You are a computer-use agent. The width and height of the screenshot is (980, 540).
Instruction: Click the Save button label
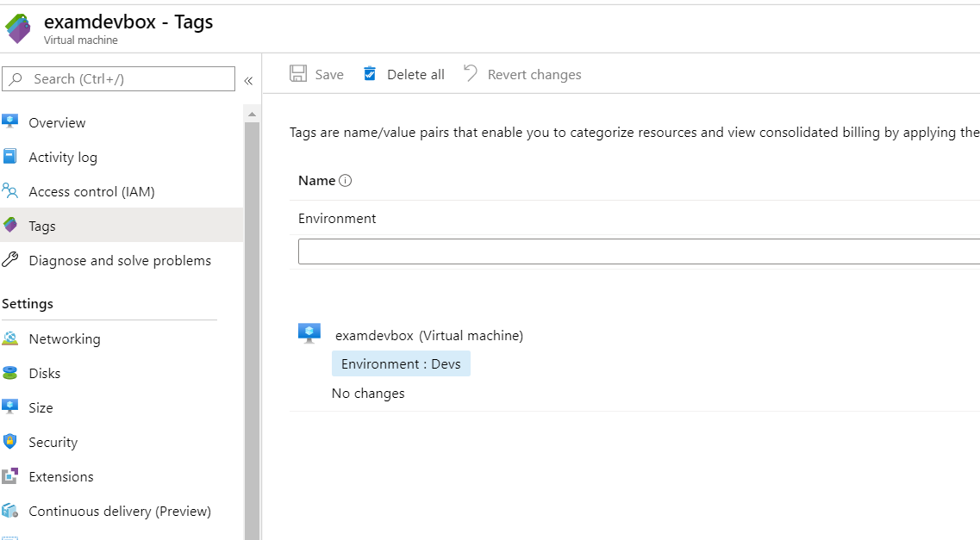tap(329, 74)
